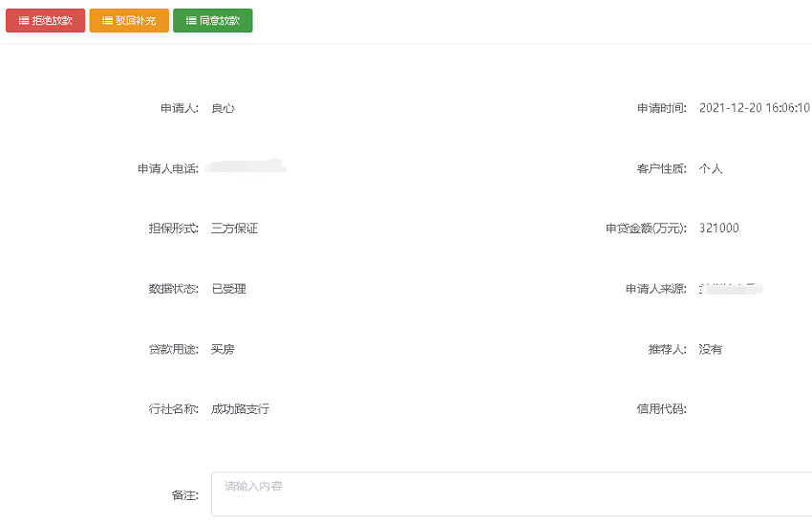The height and width of the screenshot is (524, 812).
Task: Click the 客户性质 field label
Action: pos(662,168)
